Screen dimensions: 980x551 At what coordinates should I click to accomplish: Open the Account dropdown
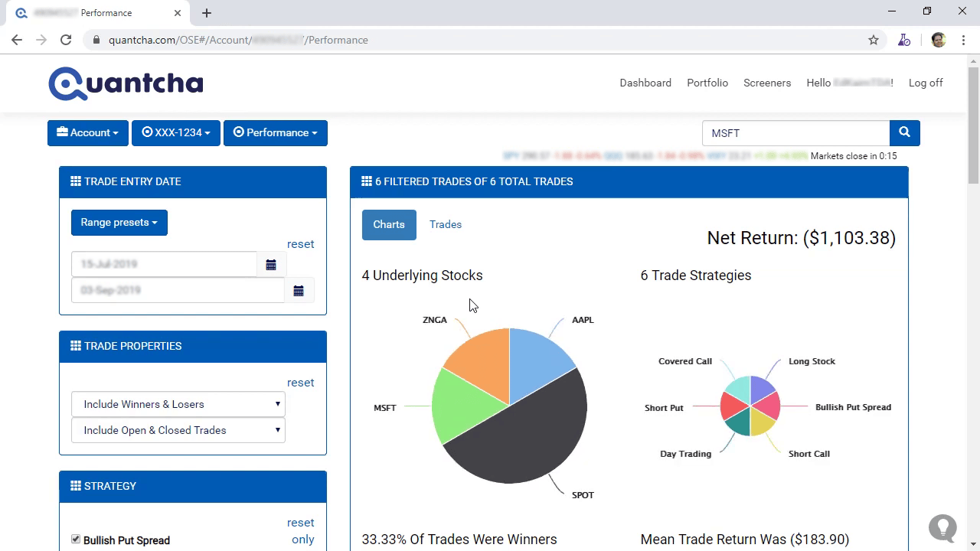tap(88, 132)
